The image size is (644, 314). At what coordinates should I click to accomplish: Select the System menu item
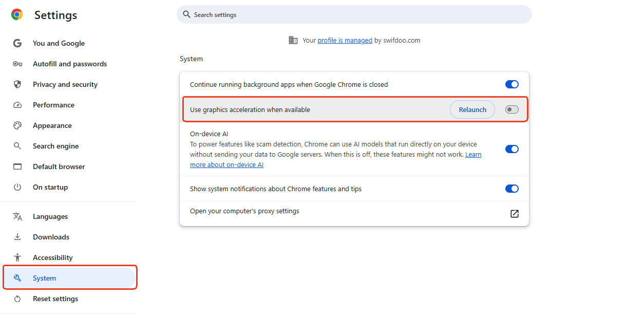68,278
